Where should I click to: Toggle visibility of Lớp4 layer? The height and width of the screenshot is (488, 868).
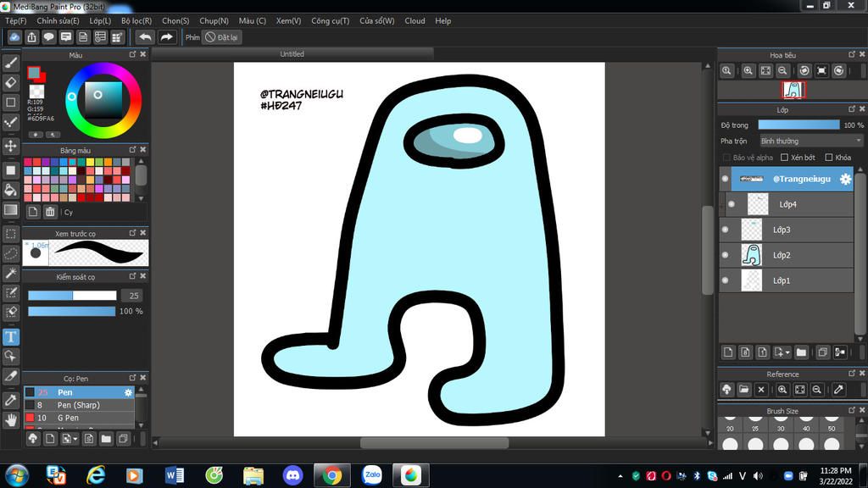click(732, 204)
